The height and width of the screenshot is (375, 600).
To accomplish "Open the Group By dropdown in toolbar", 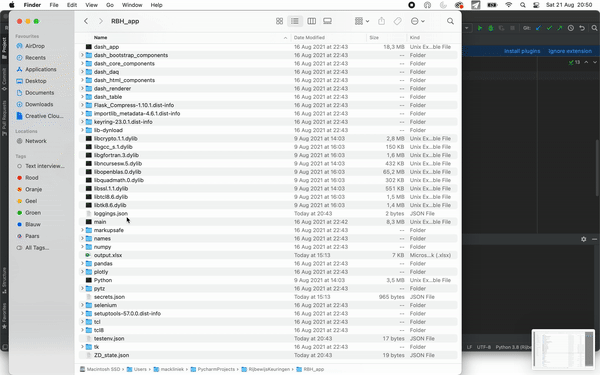I will point(362,21).
